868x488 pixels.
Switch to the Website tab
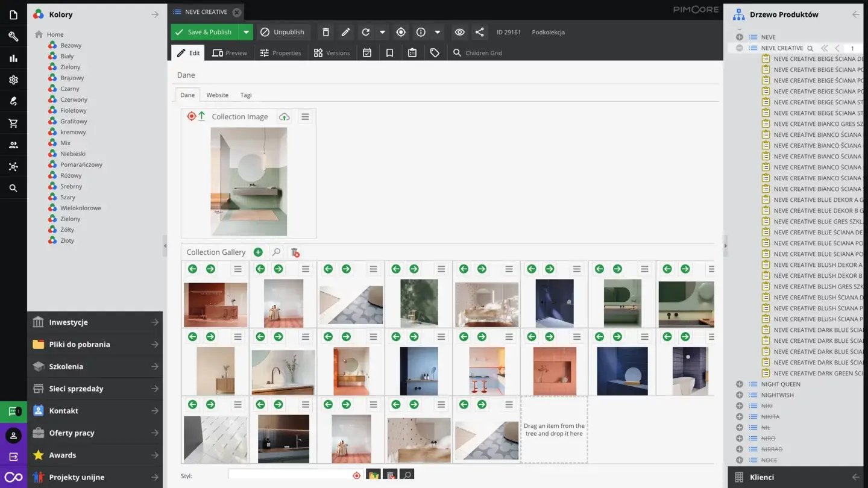point(217,95)
